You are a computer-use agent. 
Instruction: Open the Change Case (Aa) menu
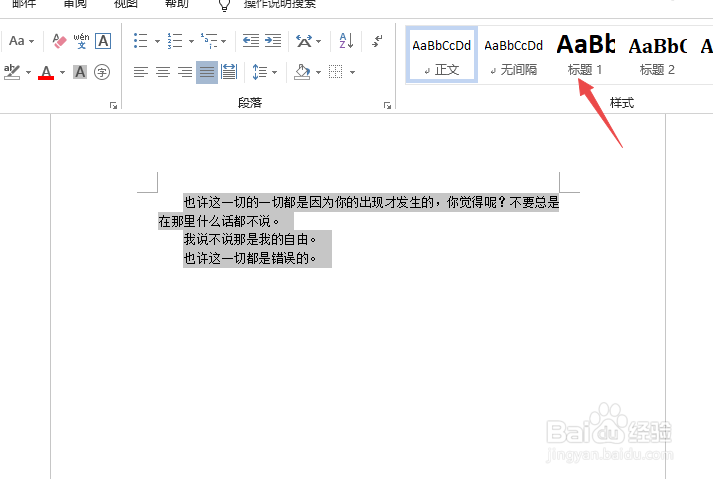[21, 41]
